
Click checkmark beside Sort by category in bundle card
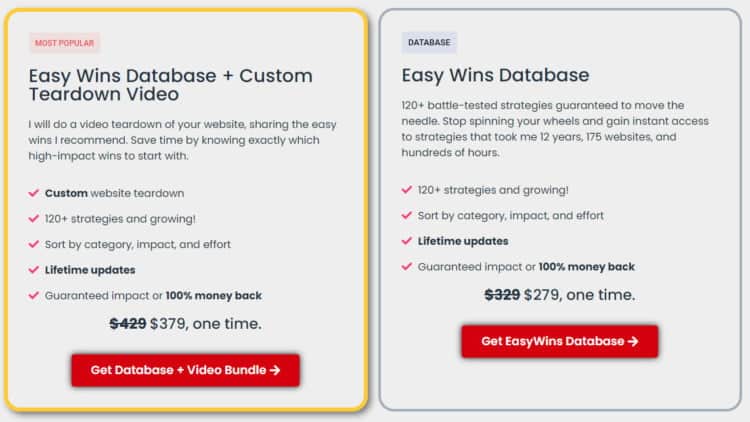pos(33,244)
